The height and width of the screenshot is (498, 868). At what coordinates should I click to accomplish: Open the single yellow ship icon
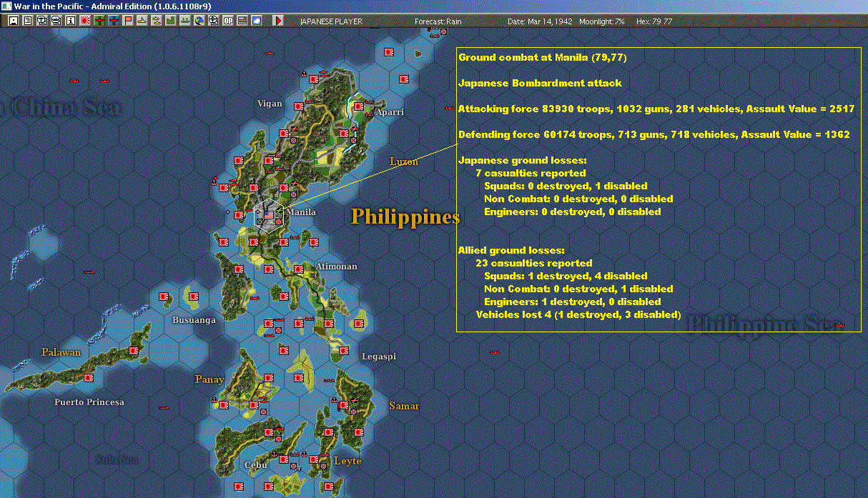(142, 21)
